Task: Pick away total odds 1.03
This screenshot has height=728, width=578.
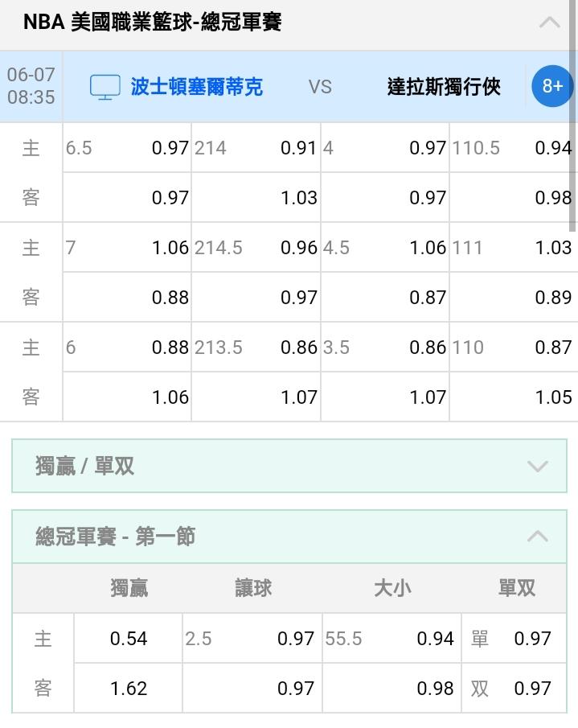Action: (256, 198)
